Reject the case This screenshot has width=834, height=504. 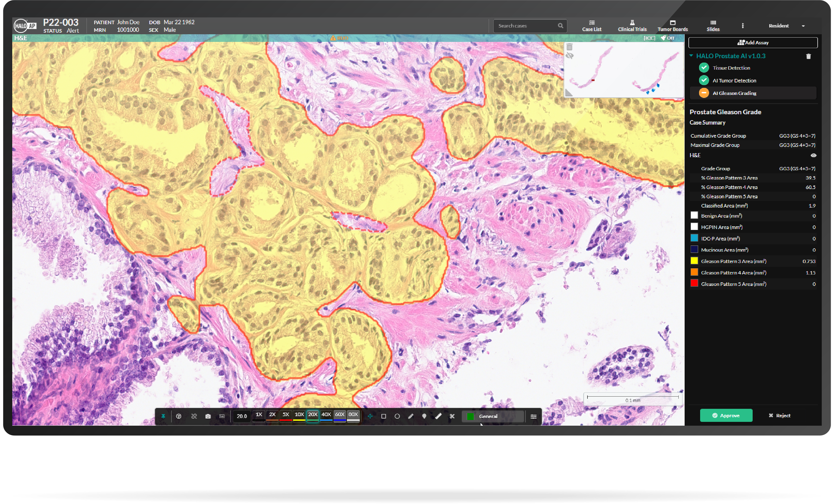click(780, 415)
